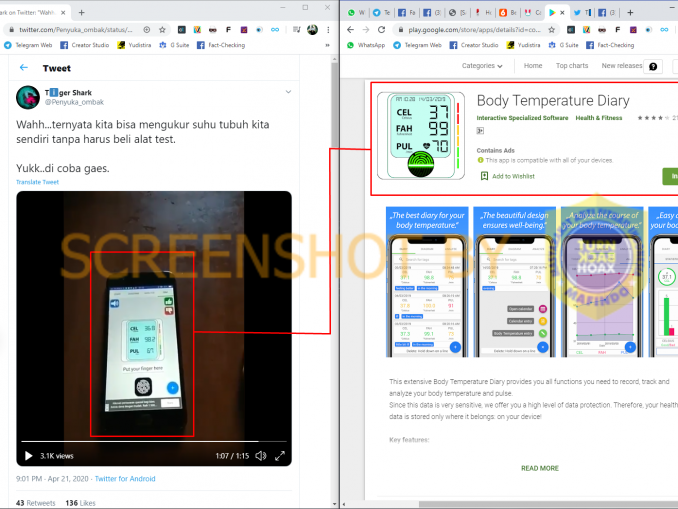678x509 pixels.
Task: Bookmark Play Store page with star icon
Action: [x=551, y=30]
